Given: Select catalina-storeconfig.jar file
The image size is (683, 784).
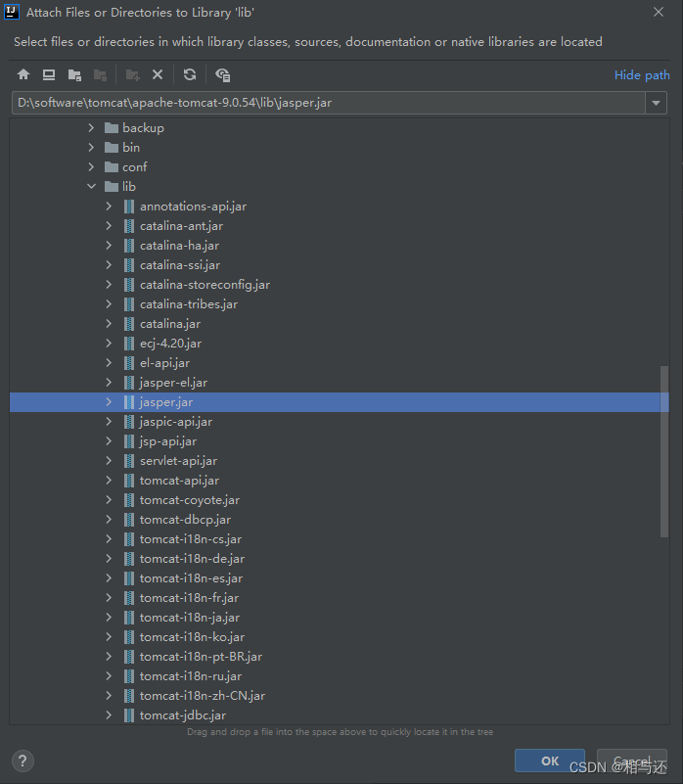Looking at the screenshot, I should pyautogui.click(x=205, y=285).
